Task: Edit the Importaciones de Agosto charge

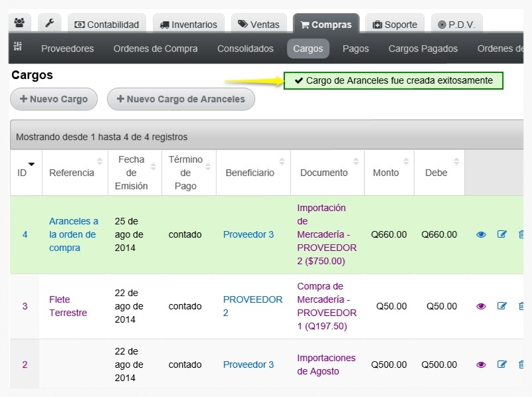Action: [x=502, y=364]
